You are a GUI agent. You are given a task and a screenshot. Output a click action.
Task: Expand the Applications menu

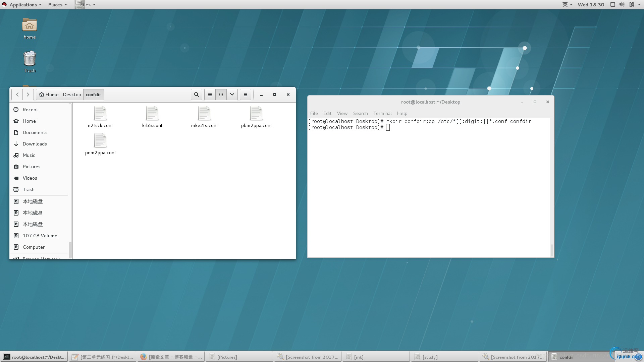pos(25,4)
